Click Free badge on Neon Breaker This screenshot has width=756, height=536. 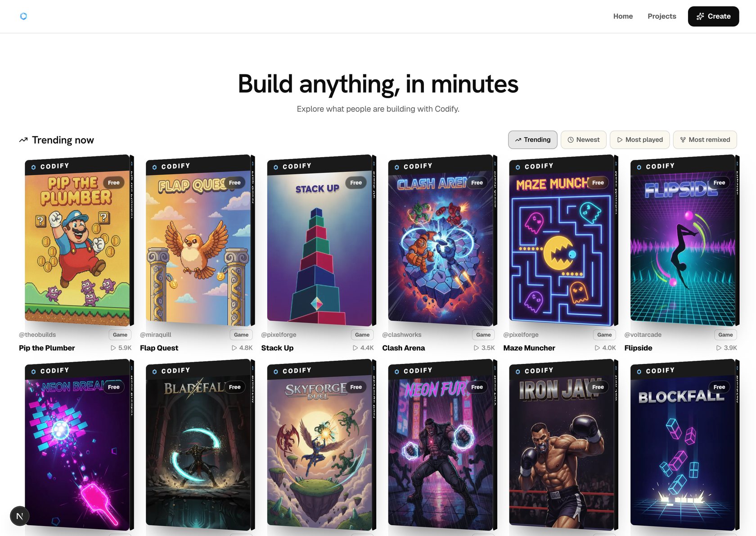pyautogui.click(x=114, y=387)
